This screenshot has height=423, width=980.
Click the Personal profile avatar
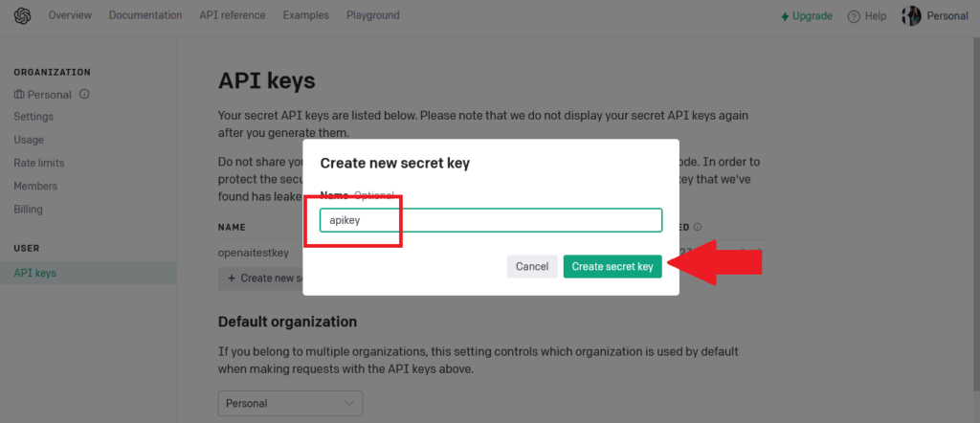click(x=911, y=16)
